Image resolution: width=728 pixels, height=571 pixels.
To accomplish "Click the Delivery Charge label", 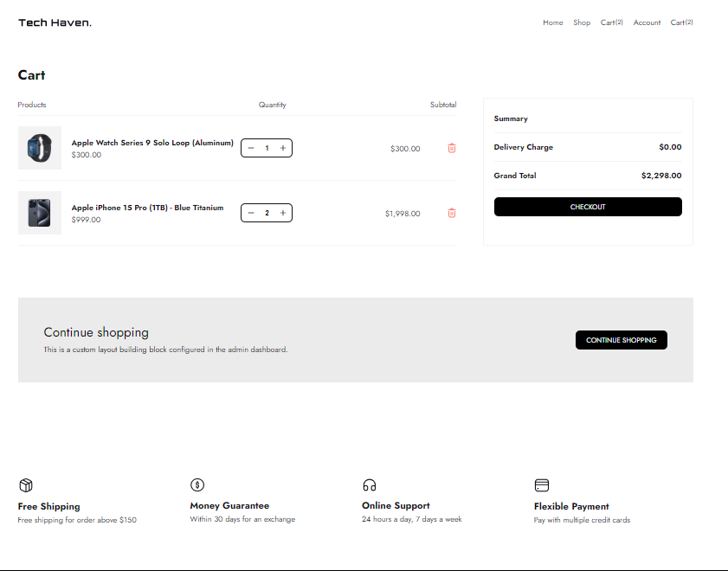I will (x=523, y=147).
